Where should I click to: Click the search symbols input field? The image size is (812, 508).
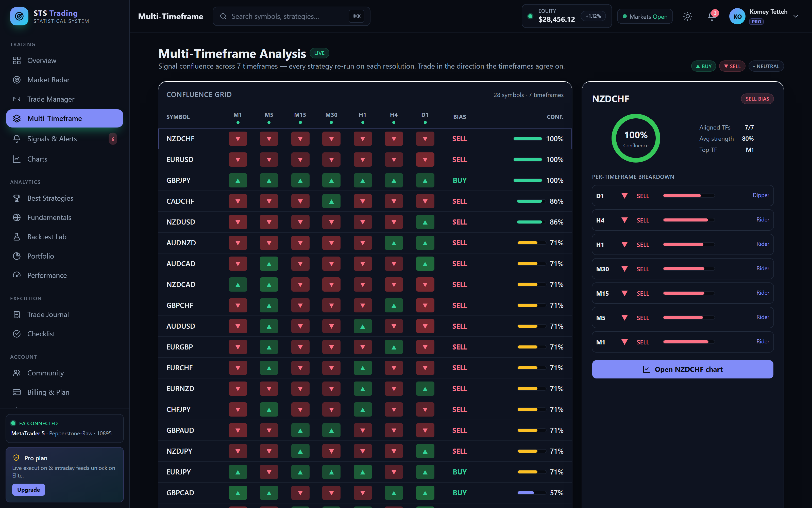tap(291, 16)
